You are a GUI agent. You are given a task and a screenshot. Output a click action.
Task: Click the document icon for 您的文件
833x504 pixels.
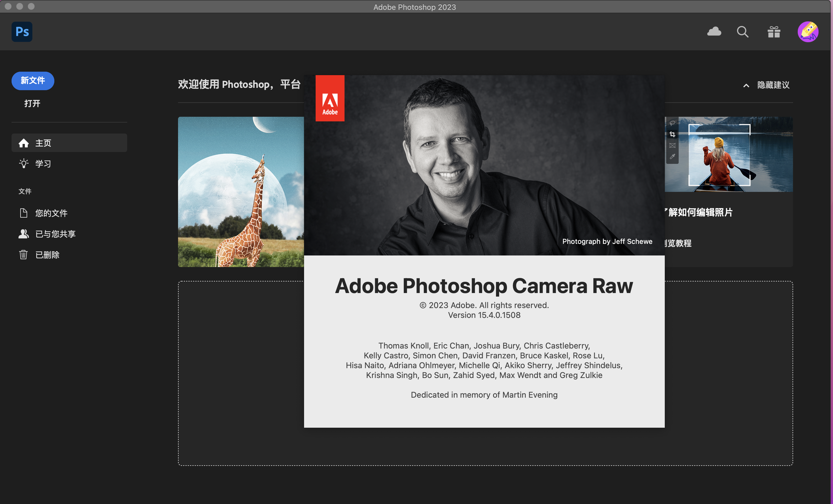point(23,213)
